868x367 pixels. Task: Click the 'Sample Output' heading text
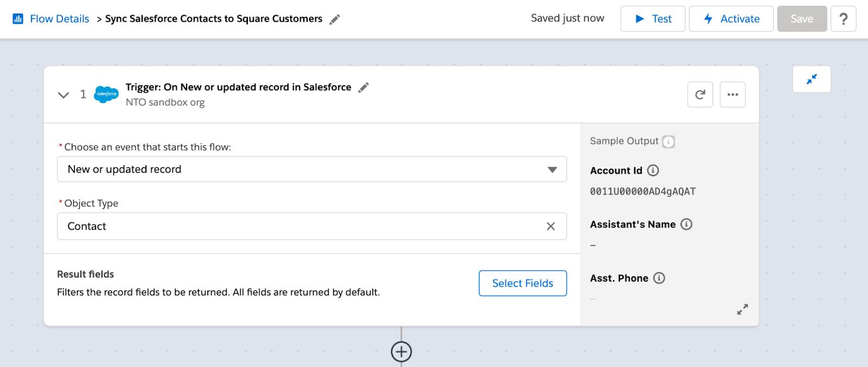pyautogui.click(x=624, y=141)
